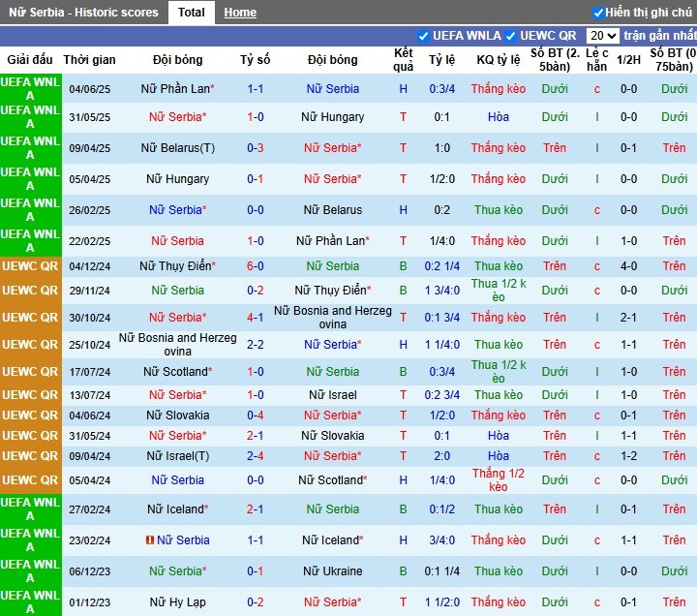Click UEWC QR league cell for 04/12/24
Image resolution: width=697 pixels, height=616 pixels.
click(30, 266)
